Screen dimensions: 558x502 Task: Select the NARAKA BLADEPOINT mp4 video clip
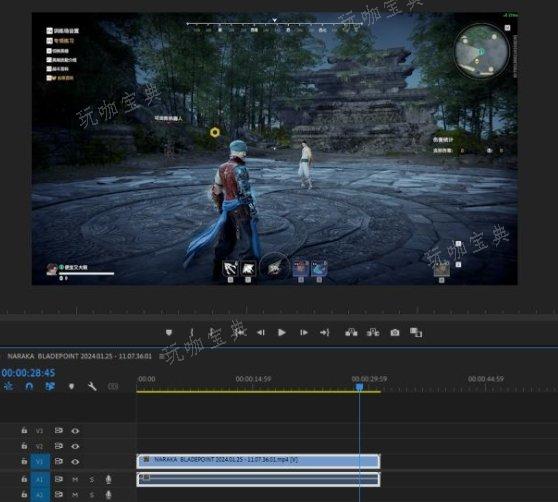[x=258, y=461]
